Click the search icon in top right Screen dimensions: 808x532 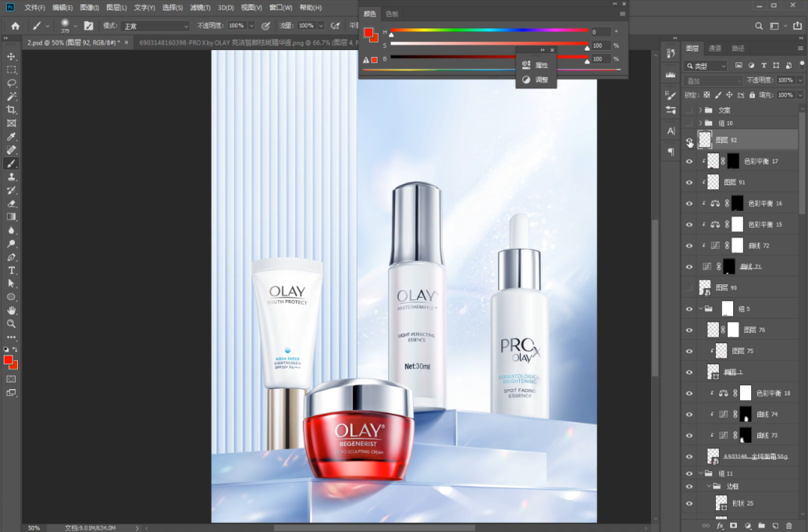tap(759, 25)
